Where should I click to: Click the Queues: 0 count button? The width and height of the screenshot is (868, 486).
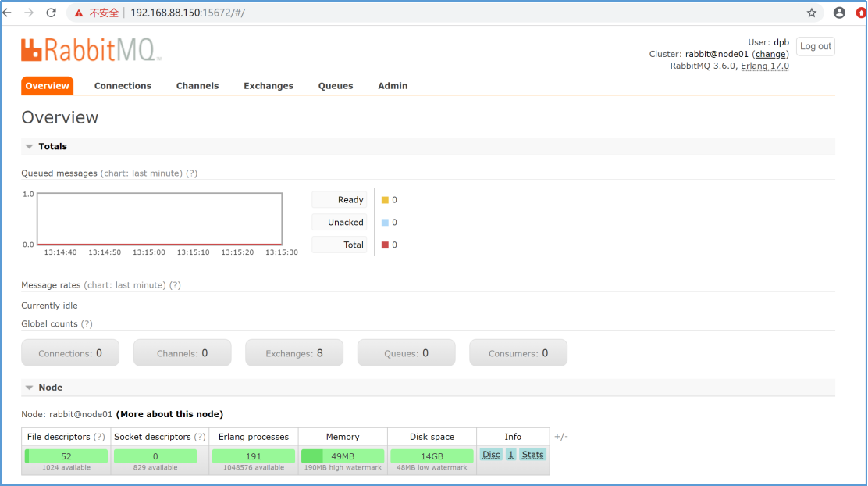point(407,353)
